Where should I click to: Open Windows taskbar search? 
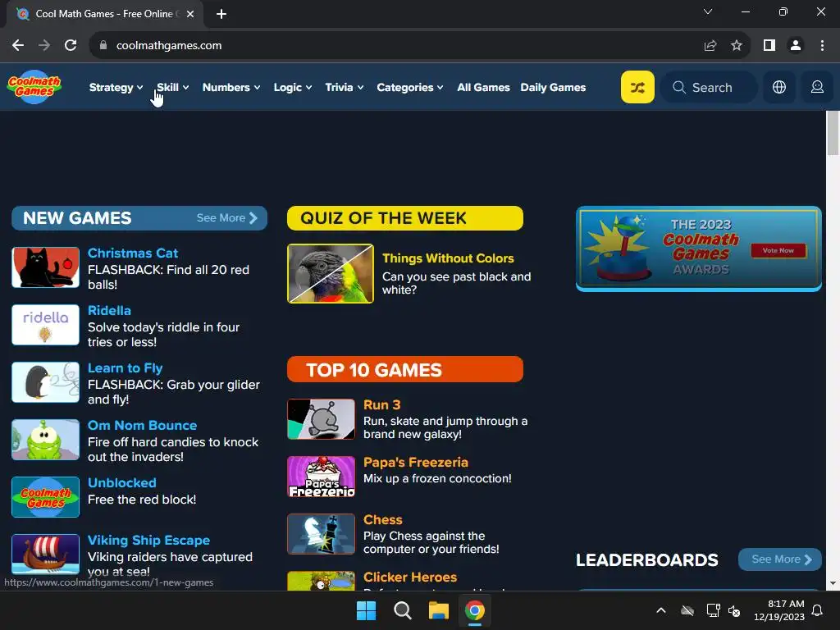(402, 610)
